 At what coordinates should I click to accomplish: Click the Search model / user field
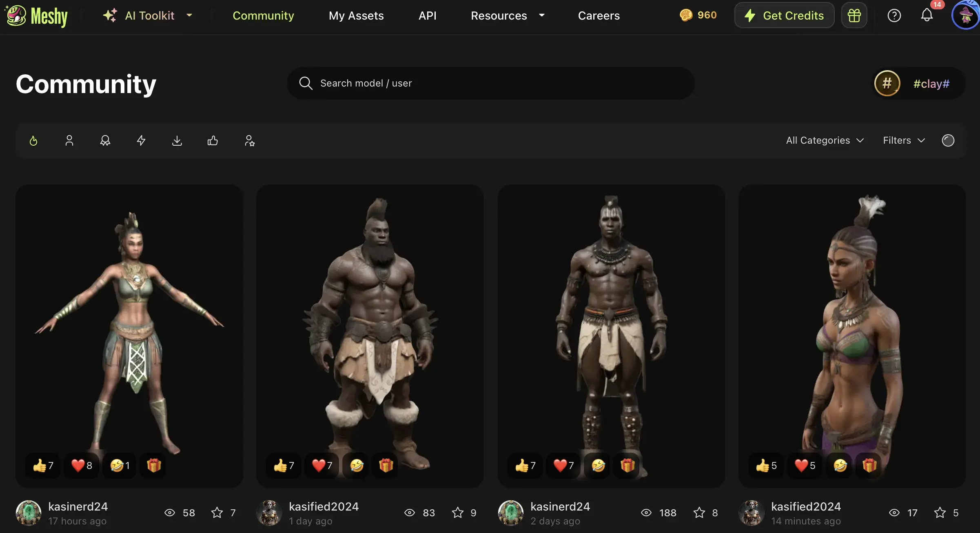490,83
